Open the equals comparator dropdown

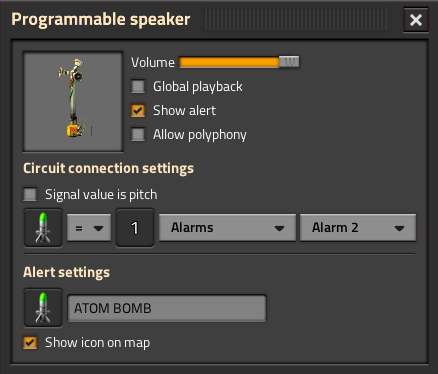tap(89, 228)
